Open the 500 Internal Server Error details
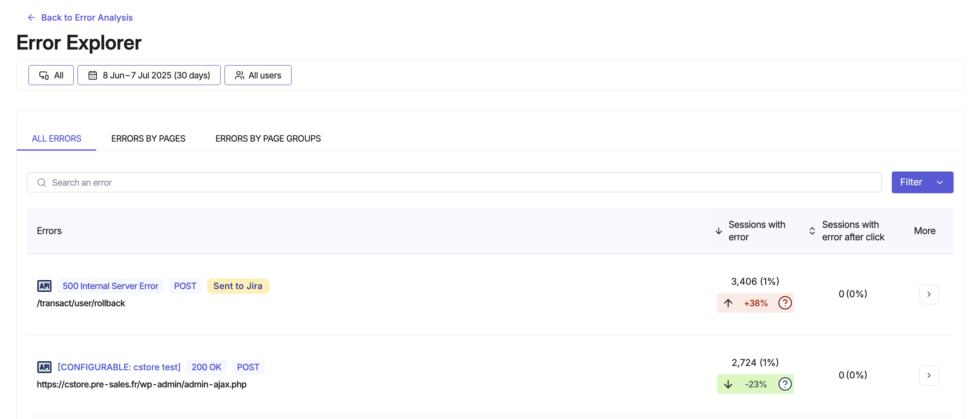Viewport: 980px width, 419px height. (x=110, y=286)
